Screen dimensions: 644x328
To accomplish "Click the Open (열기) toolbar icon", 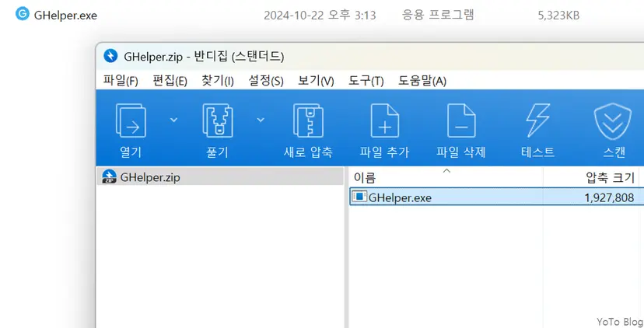I will pos(131,120).
